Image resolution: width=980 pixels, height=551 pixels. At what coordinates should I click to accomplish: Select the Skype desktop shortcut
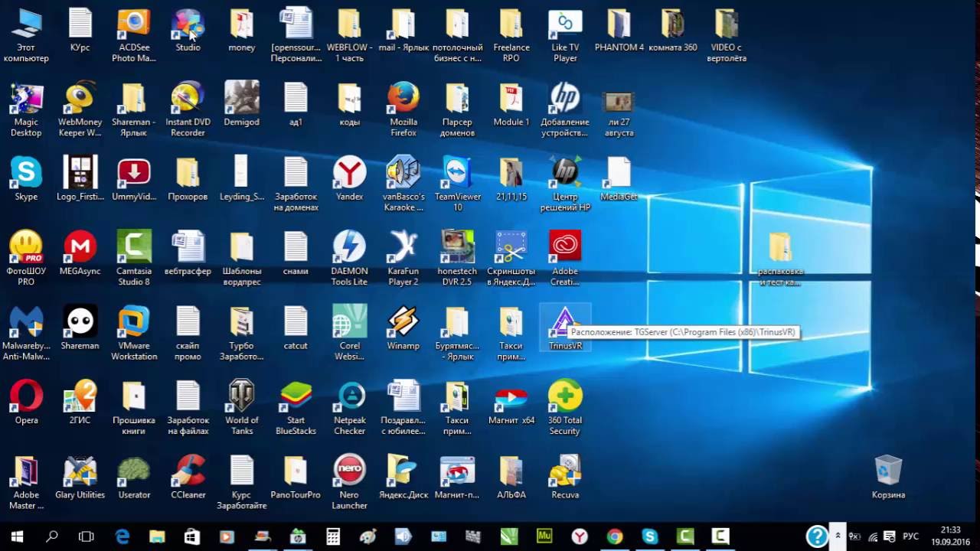coord(26,179)
